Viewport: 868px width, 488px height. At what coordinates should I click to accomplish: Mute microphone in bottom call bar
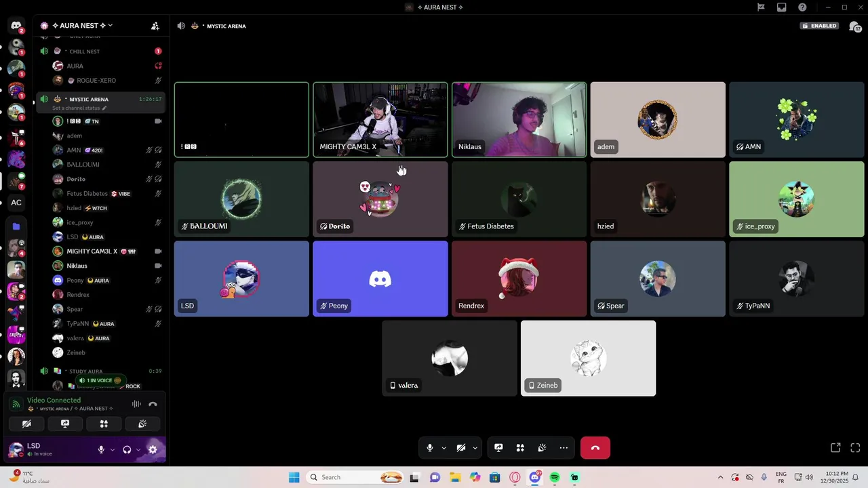click(429, 448)
